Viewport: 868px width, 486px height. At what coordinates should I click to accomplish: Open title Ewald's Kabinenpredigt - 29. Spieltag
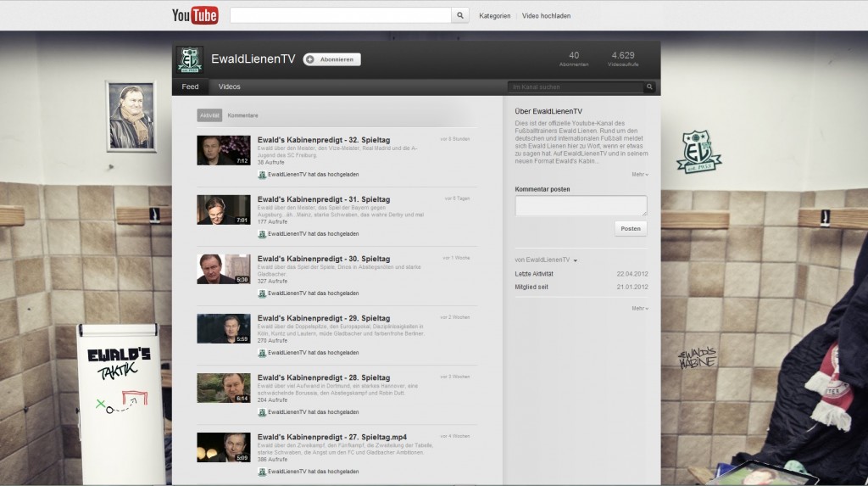pos(323,318)
